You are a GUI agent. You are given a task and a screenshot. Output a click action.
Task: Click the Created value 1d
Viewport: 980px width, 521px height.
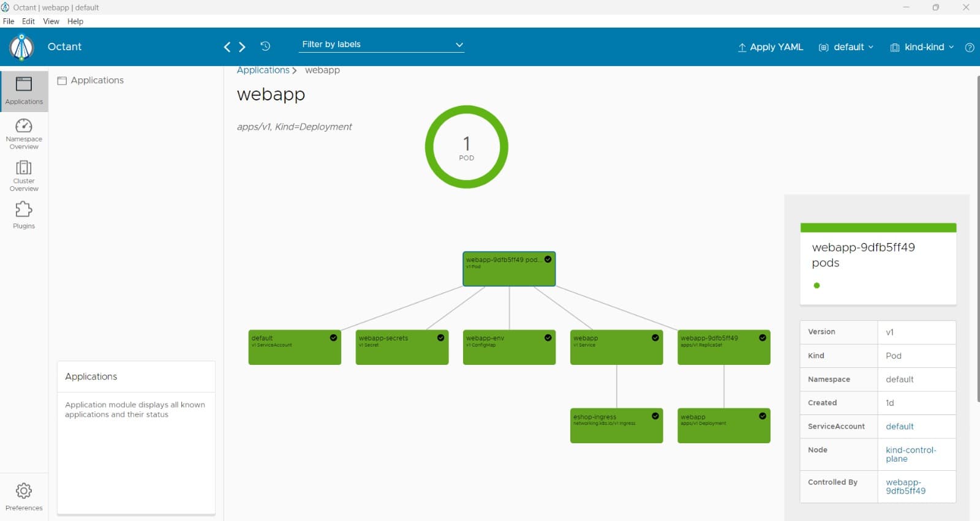890,403
